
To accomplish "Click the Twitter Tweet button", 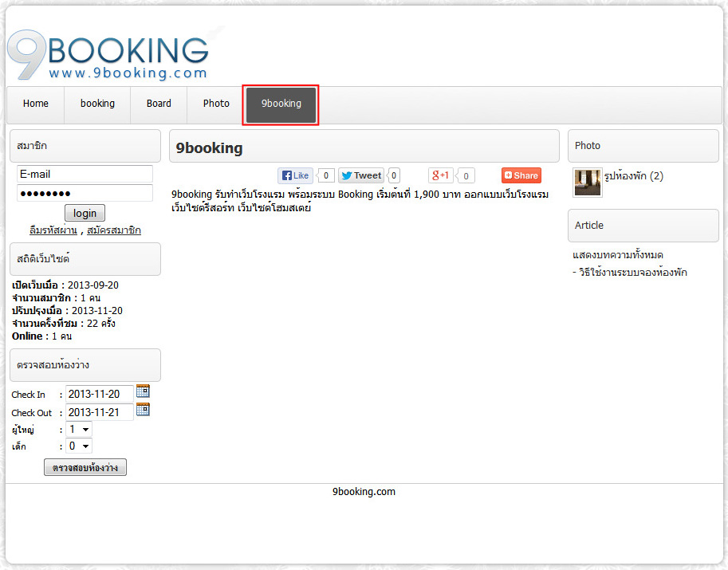I will [x=361, y=175].
